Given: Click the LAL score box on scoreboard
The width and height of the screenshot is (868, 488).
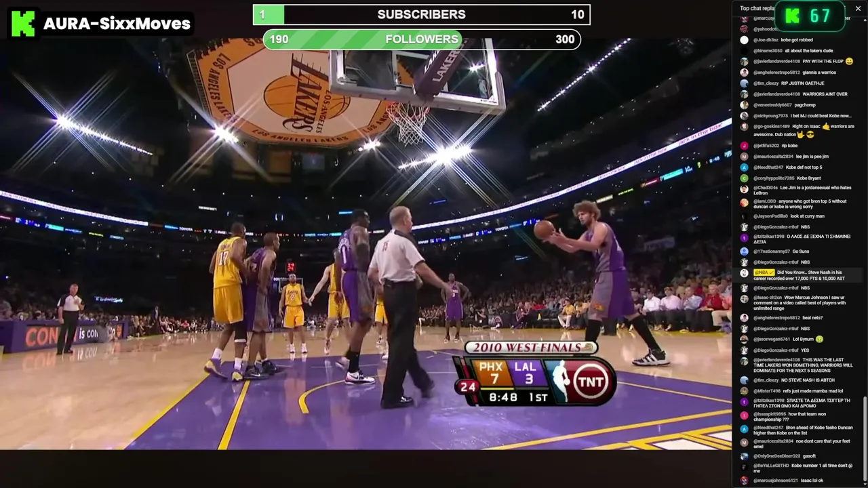Looking at the screenshot, I should pos(526,374).
